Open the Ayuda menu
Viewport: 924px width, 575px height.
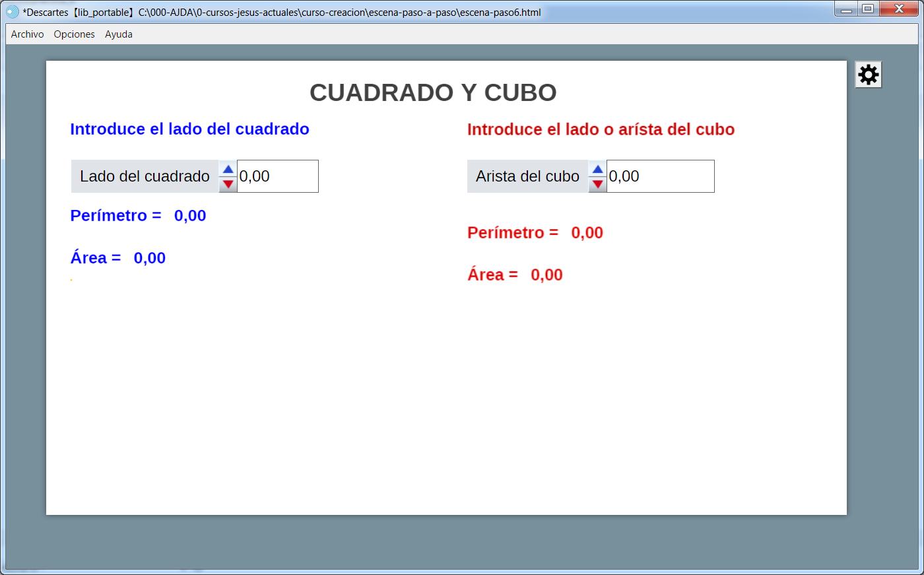tap(119, 34)
